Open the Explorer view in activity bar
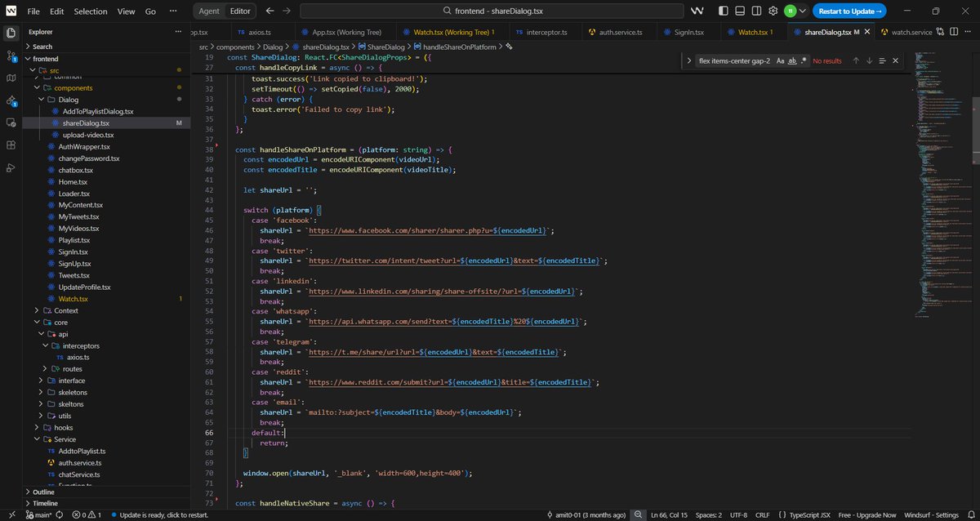This screenshot has width=980, height=521. [x=11, y=33]
